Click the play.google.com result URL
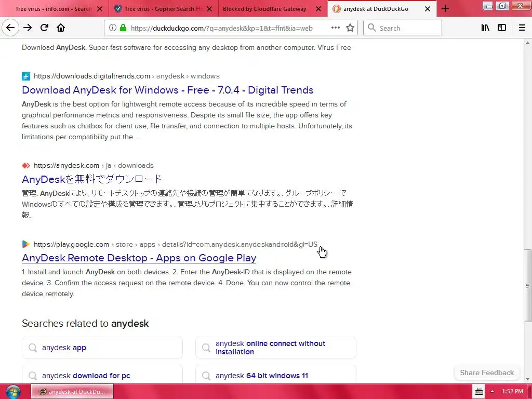The width and height of the screenshot is (532, 399). [x=176, y=244]
